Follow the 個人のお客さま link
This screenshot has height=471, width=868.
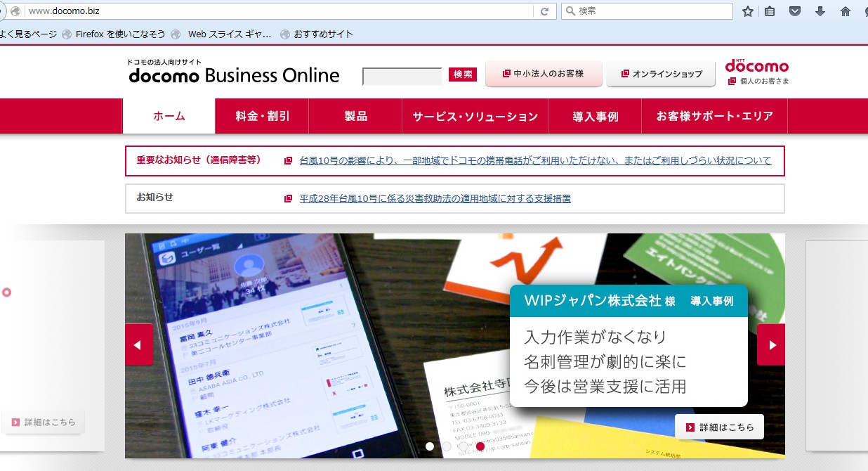(758, 81)
